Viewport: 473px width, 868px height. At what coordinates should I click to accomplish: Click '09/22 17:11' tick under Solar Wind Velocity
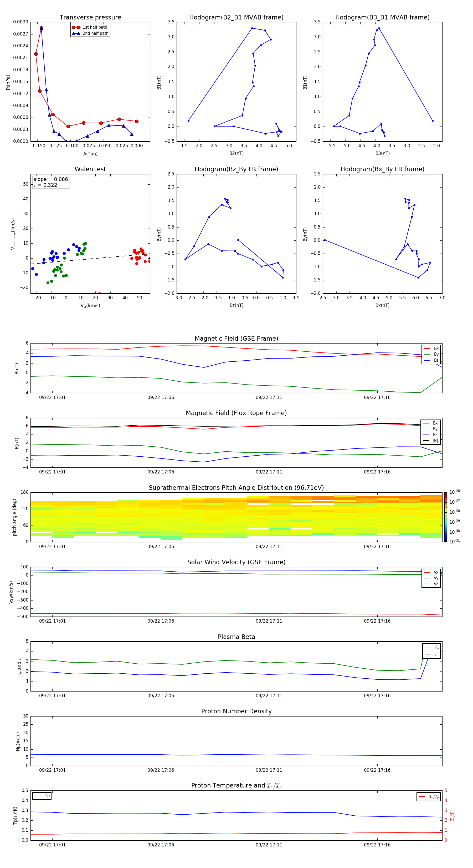click(x=269, y=621)
